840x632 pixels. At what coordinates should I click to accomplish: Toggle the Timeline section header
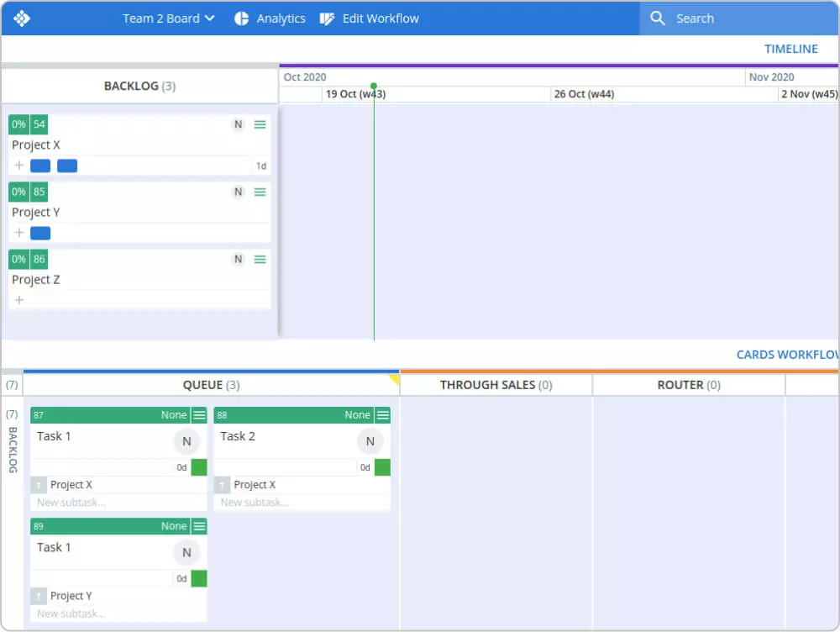coord(790,49)
